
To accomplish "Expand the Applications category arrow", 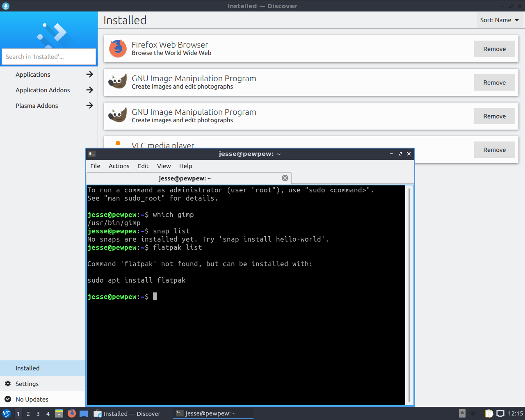I will click(x=89, y=74).
